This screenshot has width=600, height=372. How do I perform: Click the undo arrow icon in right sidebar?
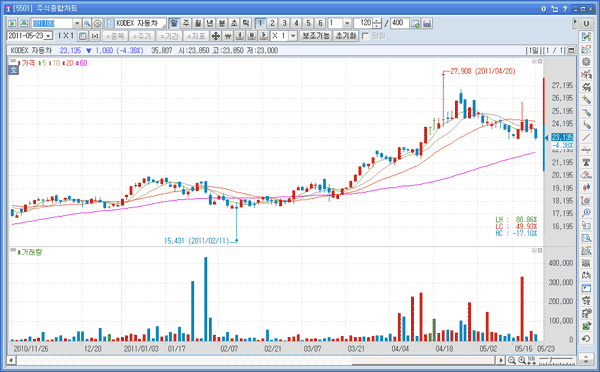click(586, 339)
